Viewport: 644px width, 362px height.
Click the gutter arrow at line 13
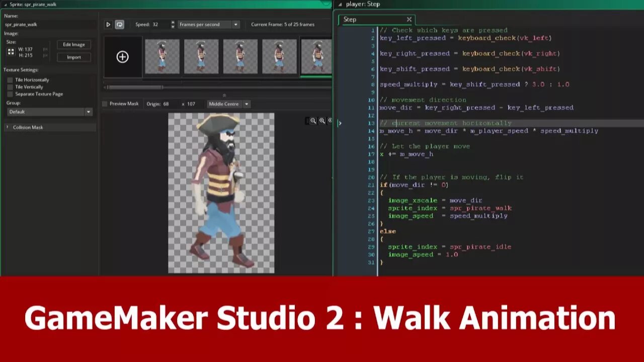(340, 123)
